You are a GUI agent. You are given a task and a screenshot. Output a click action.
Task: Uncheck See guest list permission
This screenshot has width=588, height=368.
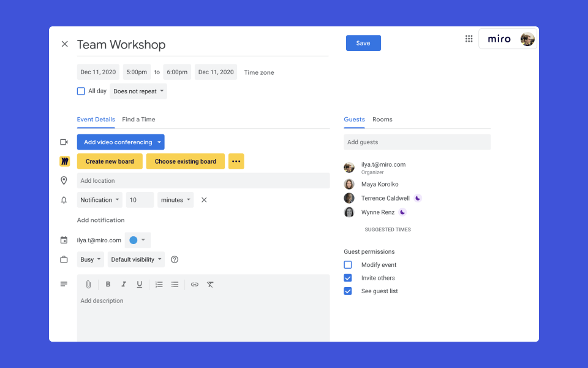348,291
